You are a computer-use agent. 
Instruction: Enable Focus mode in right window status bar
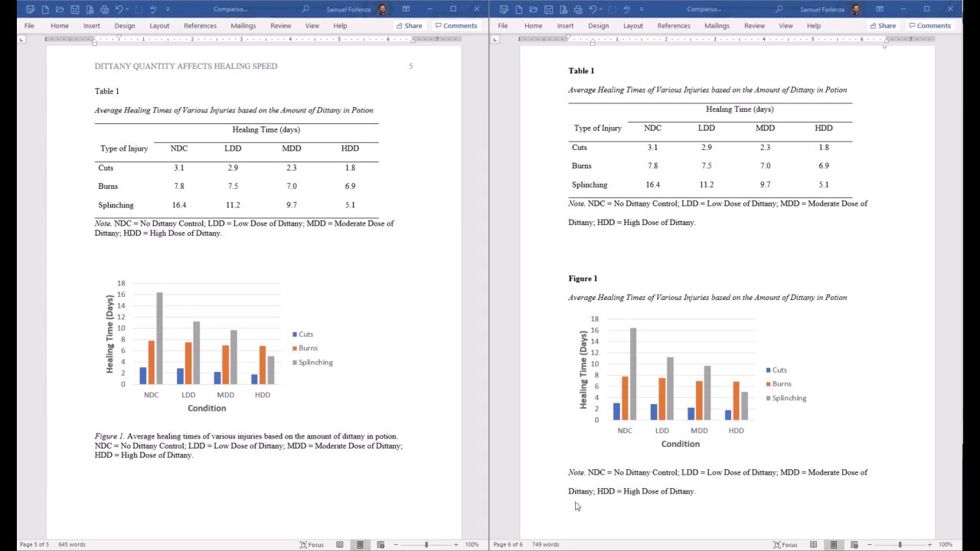click(x=786, y=544)
